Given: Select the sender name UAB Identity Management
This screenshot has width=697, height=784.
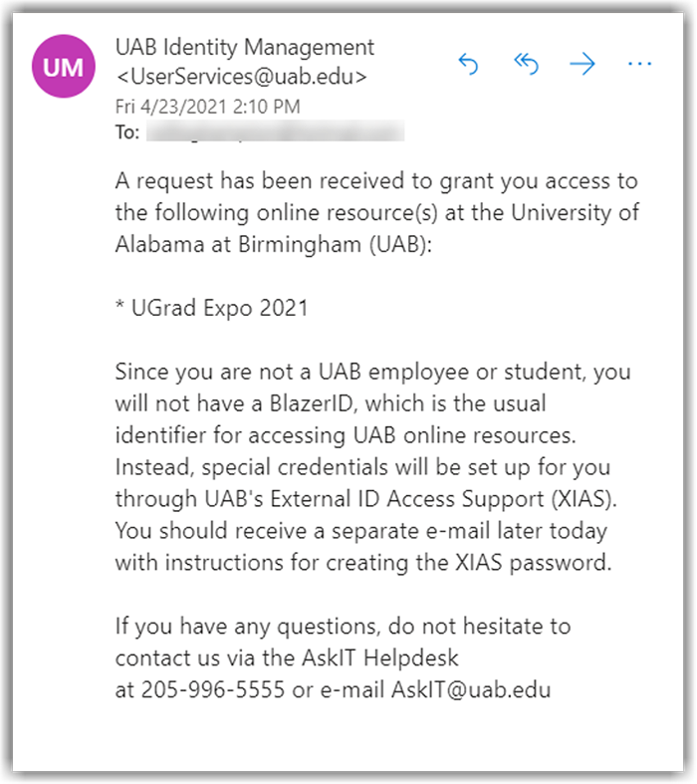Looking at the screenshot, I should click(245, 47).
